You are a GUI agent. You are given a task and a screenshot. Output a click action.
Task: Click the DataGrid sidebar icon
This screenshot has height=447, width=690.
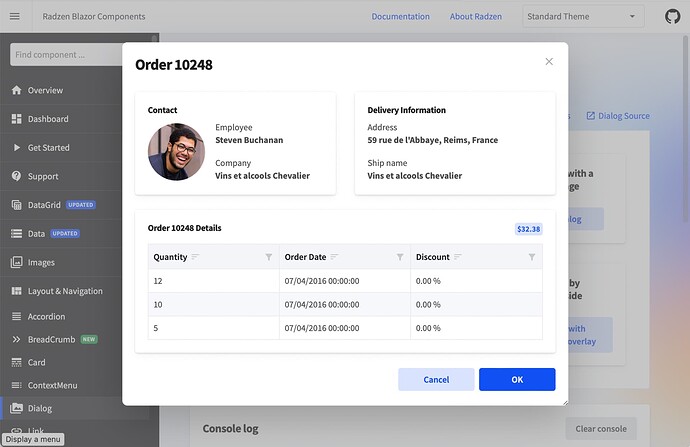(16, 205)
